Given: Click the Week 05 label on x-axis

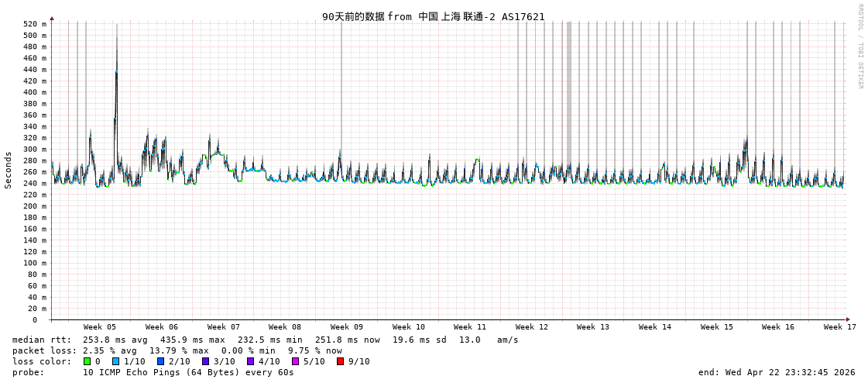Looking at the screenshot, I should click(x=100, y=327).
